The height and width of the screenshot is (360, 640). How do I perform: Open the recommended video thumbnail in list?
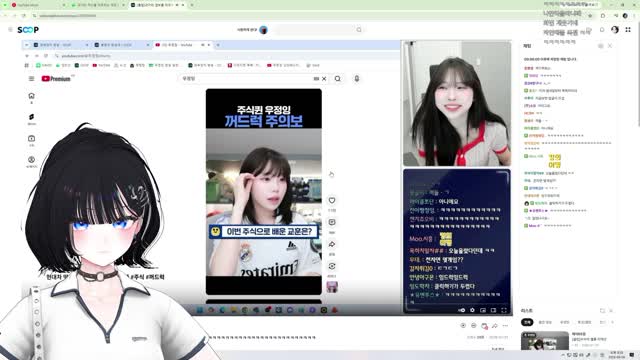[x=544, y=341]
